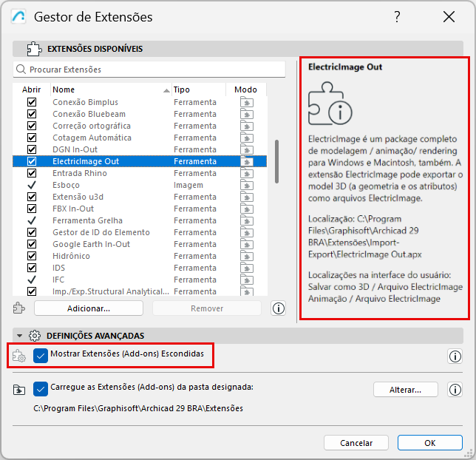Screen dimensions: 476x460
Task: Click the info icon next to the Remover button
Action: pyautogui.click(x=279, y=308)
